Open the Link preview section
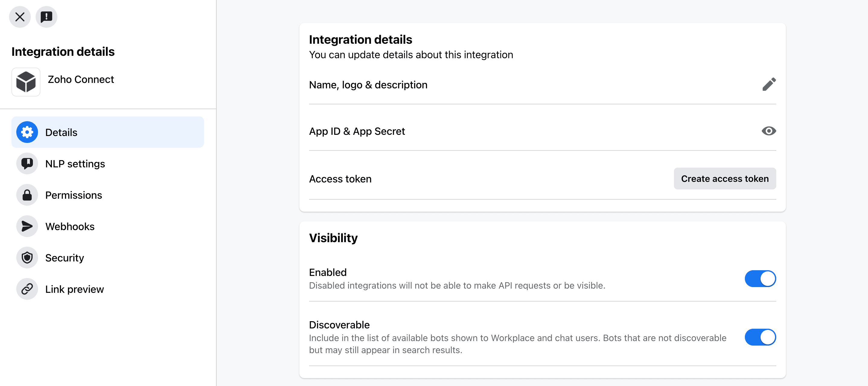Viewport: 868px width, 386px height. click(x=75, y=289)
